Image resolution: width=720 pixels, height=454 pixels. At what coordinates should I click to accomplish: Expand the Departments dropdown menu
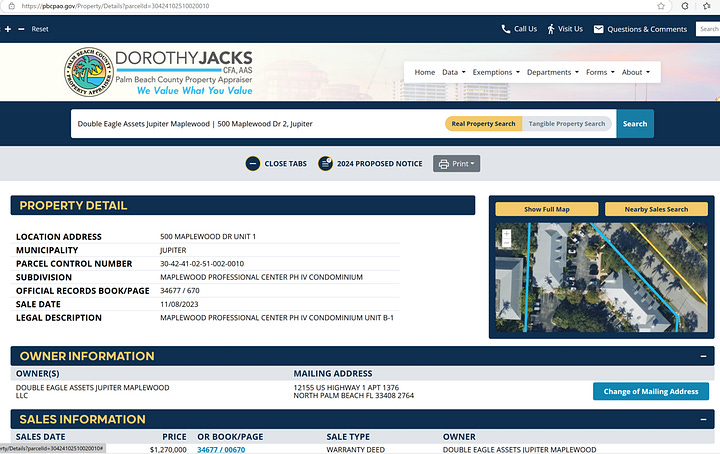552,72
